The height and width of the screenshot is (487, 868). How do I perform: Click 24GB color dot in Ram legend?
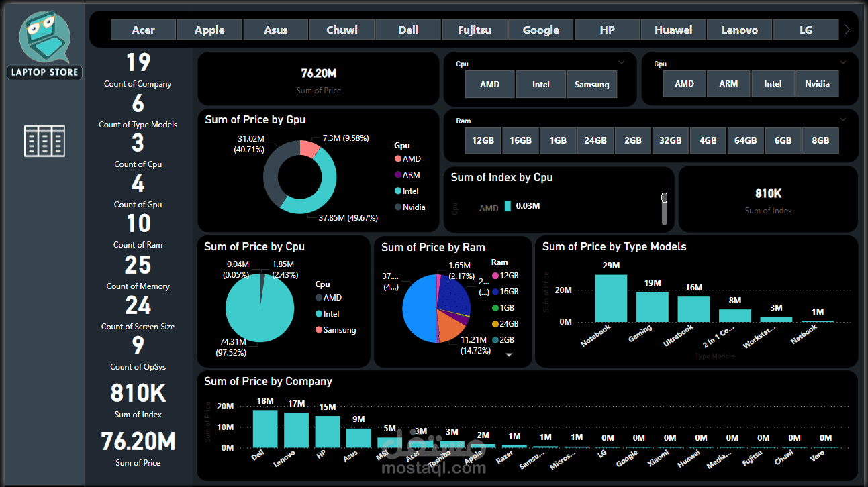point(495,324)
